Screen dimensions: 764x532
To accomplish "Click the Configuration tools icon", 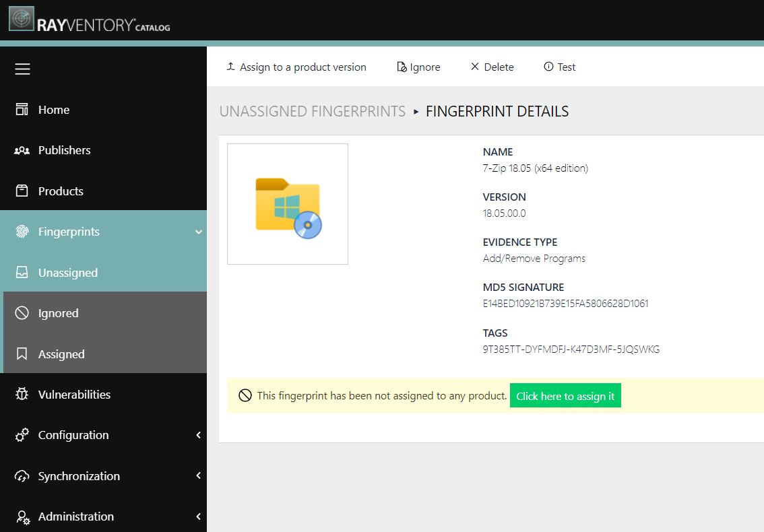I will click(22, 434).
